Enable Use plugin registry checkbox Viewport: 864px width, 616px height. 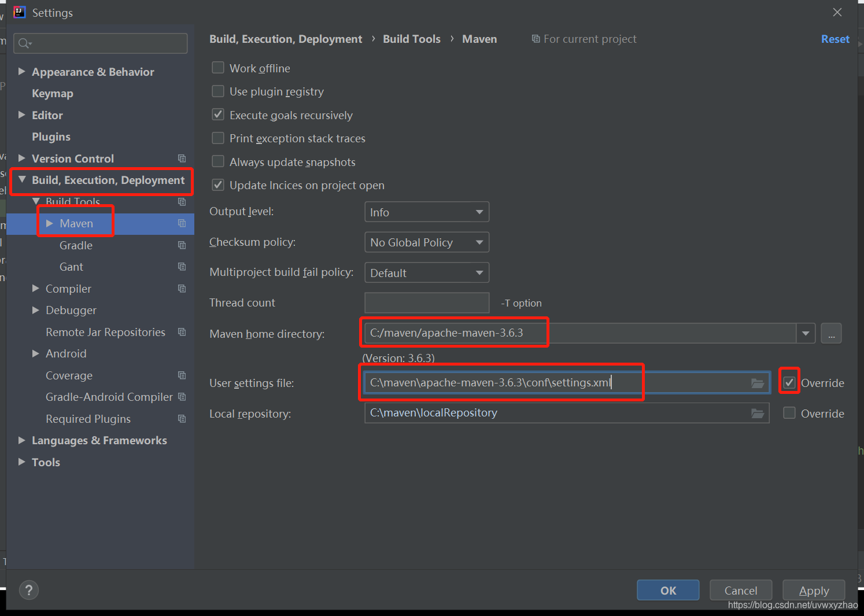pyautogui.click(x=218, y=91)
